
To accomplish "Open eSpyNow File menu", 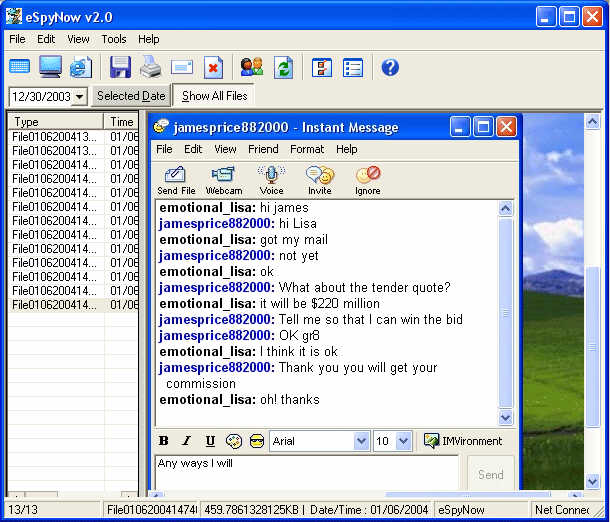I will tap(17, 39).
